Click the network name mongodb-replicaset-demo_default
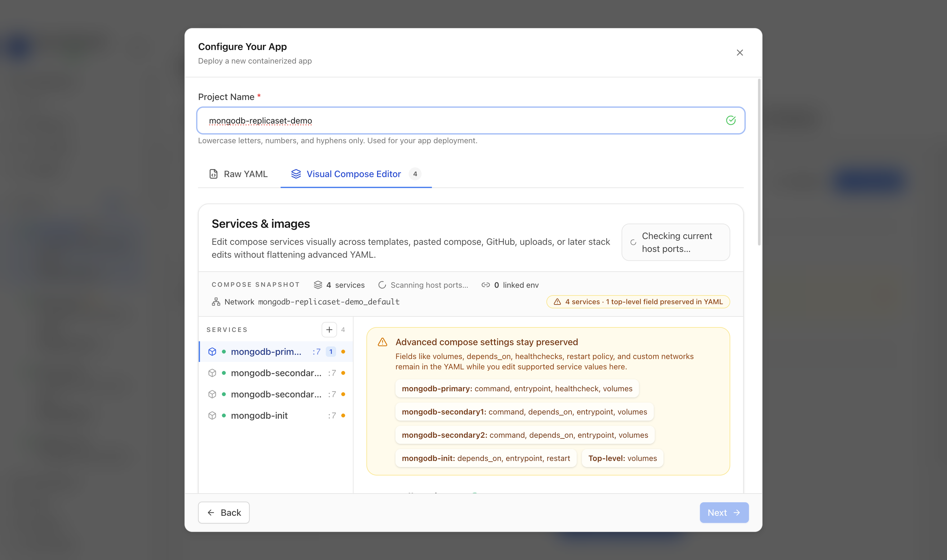The height and width of the screenshot is (560, 947). coord(329,302)
